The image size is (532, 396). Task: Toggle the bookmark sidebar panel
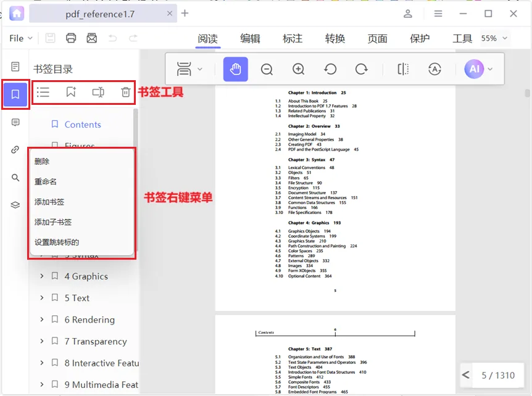point(15,94)
